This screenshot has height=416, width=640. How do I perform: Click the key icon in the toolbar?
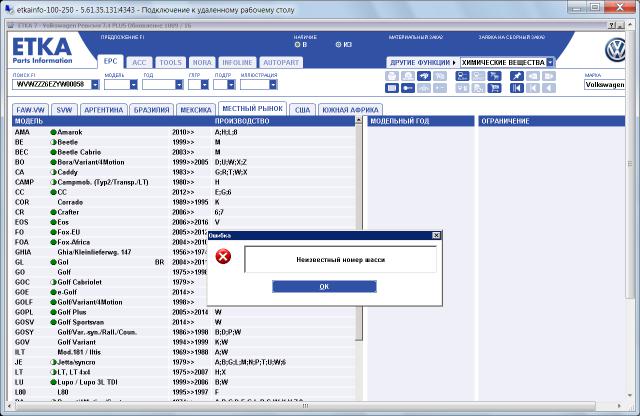tap(408, 88)
